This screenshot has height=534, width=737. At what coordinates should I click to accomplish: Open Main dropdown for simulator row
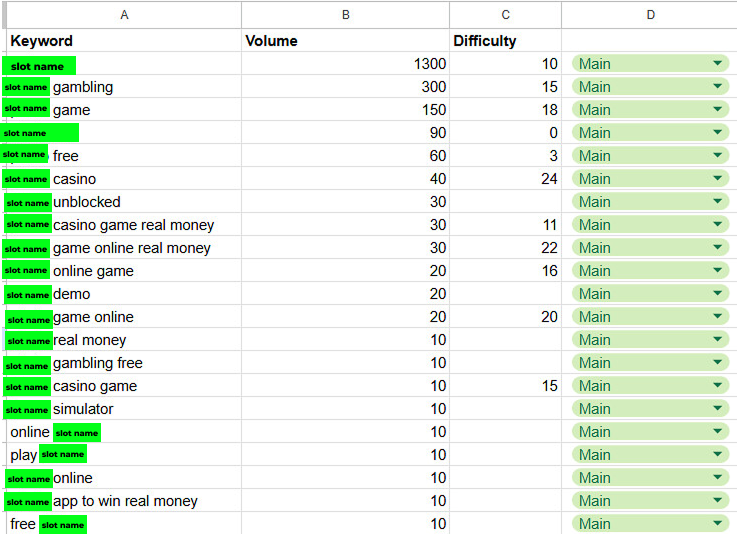click(x=650, y=408)
